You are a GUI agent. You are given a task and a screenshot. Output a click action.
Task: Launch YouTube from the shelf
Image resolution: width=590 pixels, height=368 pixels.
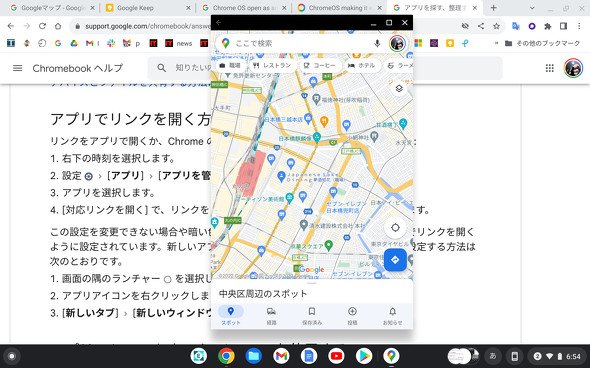coord(336,356)
